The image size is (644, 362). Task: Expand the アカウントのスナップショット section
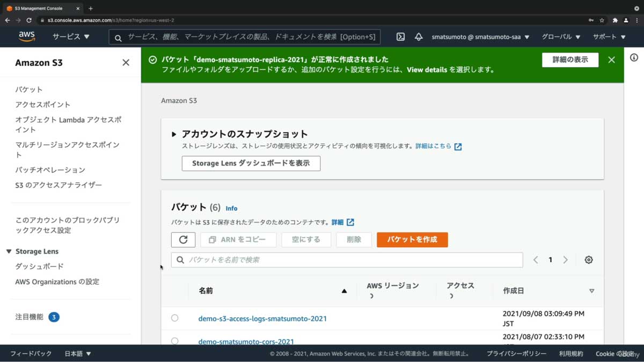tap(173, 134)
